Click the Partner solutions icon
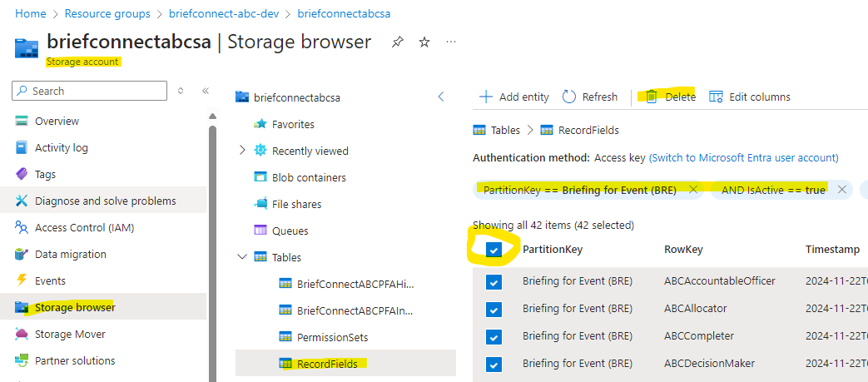 22,360
